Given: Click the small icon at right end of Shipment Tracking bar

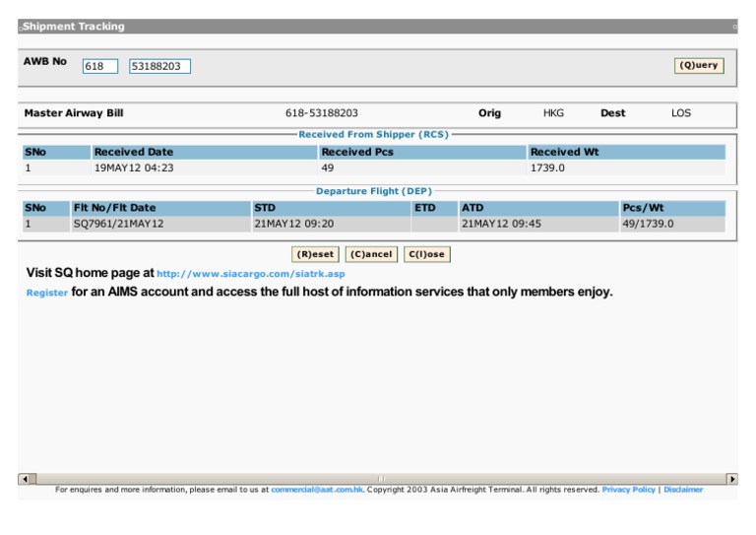Looking at the screenshot, I should coord(734,27).
